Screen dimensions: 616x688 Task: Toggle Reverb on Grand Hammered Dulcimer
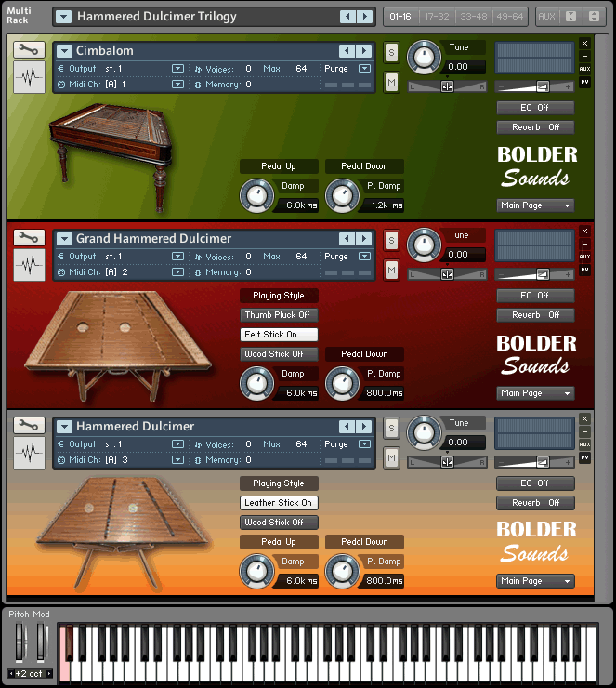(x=535, y=315)
